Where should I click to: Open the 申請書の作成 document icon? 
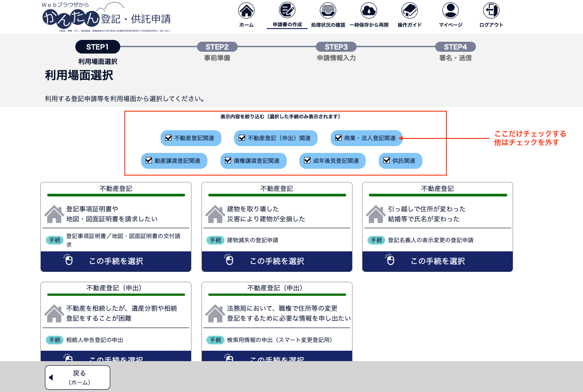(x=287, y=10)
